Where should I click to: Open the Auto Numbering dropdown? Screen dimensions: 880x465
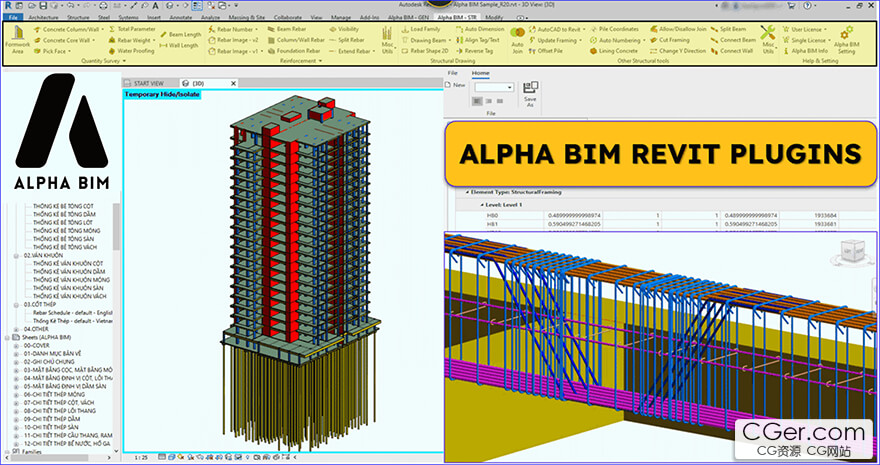pyautogui.click(x=617, y=40)
